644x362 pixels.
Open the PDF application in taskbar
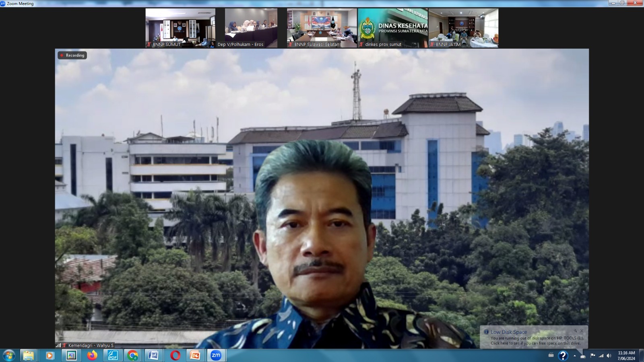[113, 356]
